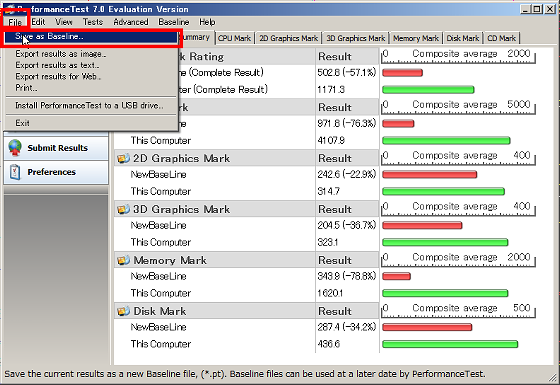The image size is (560, 385).
Task: Switch to the CD Mark tab
Action: (x=501, y=38)
